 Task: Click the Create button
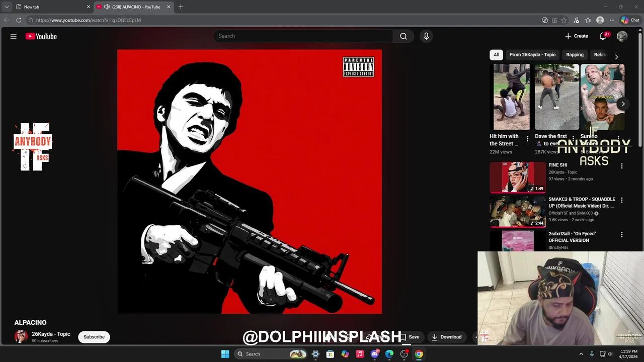pos(576,36)
